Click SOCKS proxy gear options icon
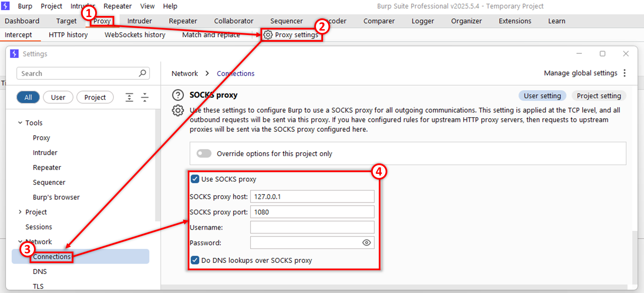 (x=178, y=110)
